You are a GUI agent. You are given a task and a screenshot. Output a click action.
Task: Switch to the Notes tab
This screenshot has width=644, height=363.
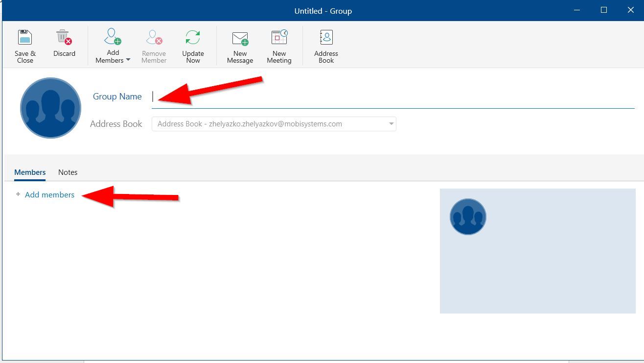[68, 172]
